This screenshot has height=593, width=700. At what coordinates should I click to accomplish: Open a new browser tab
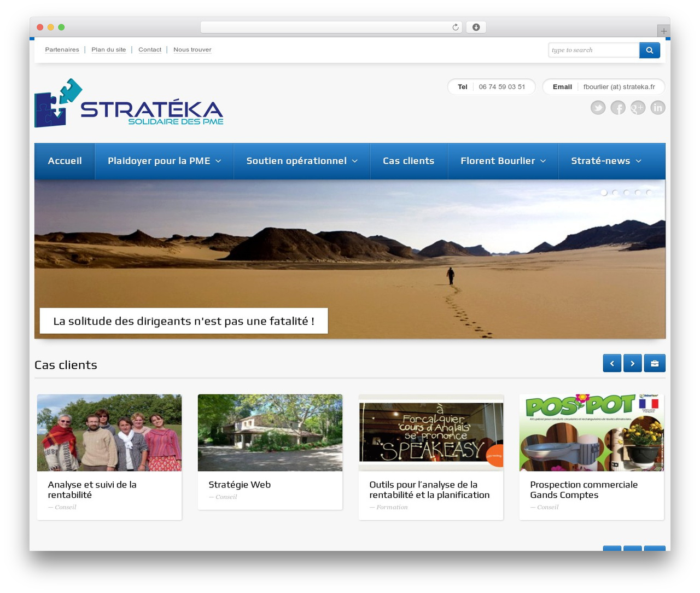(x=664, y=31)
